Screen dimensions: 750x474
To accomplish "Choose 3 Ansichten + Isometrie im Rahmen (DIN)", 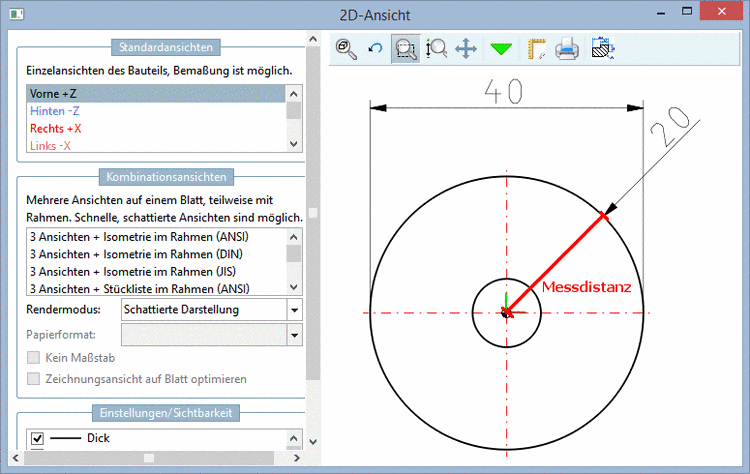I will tap(156, 254).
